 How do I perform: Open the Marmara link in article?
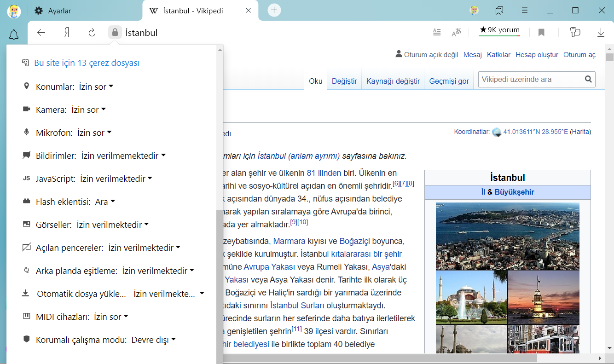coord(290,241)
